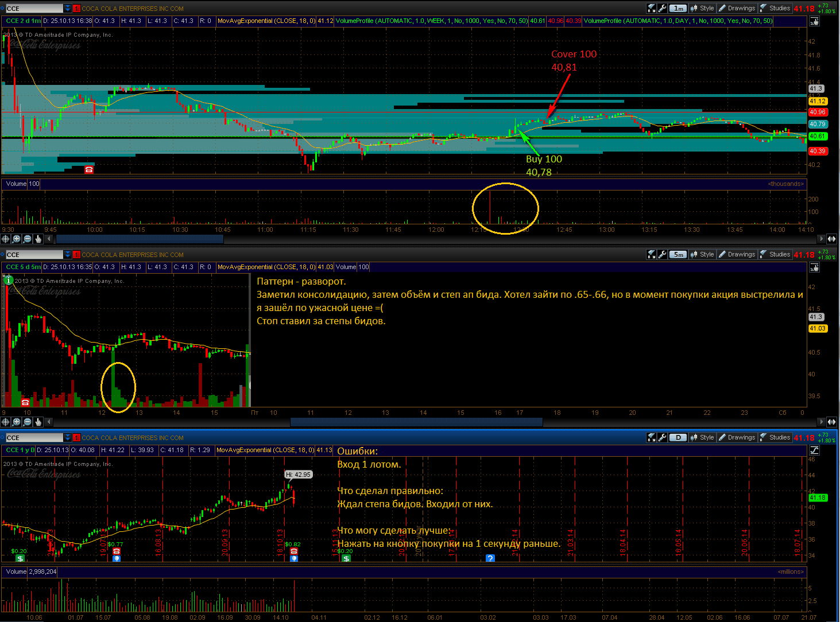Expand symbol dropdown arrow on the middle chart
Viewport: 840px width, 622px height.
coord(68,255)
